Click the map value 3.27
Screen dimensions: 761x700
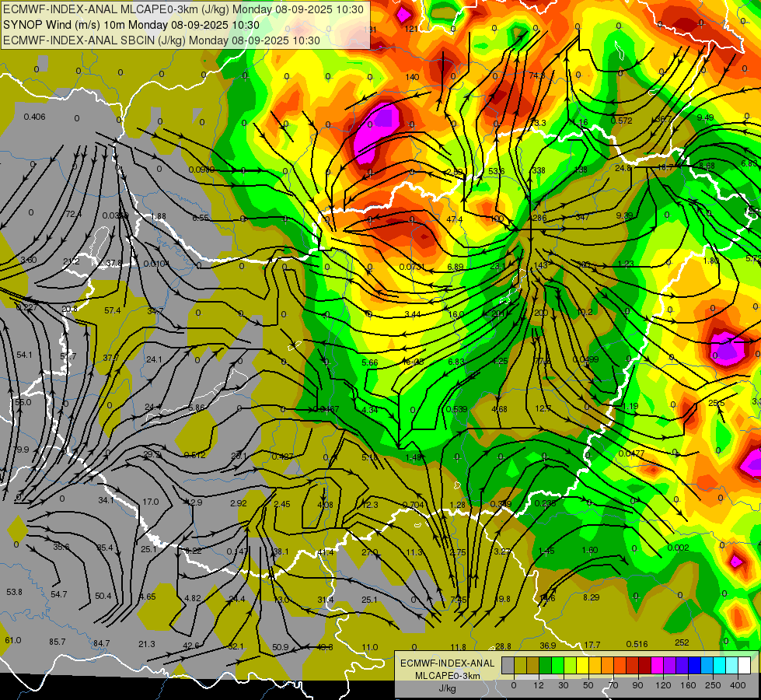tap(502, 551)
